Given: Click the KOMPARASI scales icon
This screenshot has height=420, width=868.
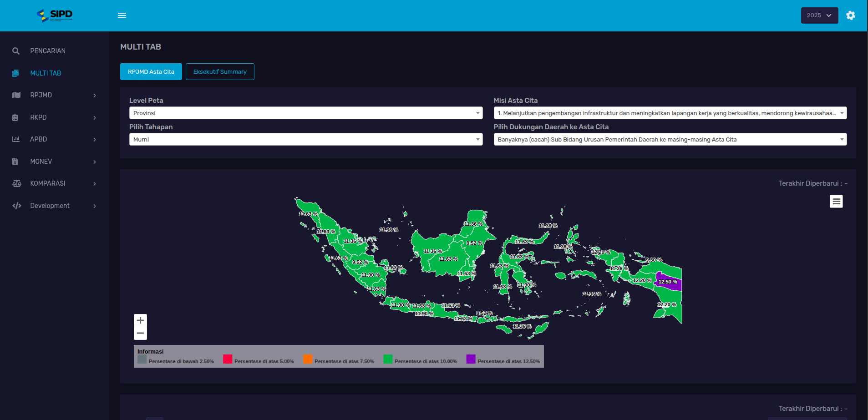Looking at the screenshot, I should (17, 183).
